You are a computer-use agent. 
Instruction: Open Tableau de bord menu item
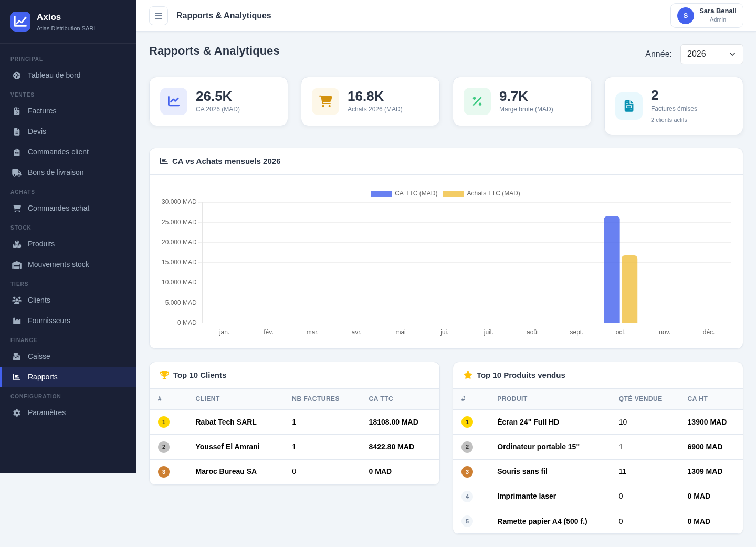[68, 75]
